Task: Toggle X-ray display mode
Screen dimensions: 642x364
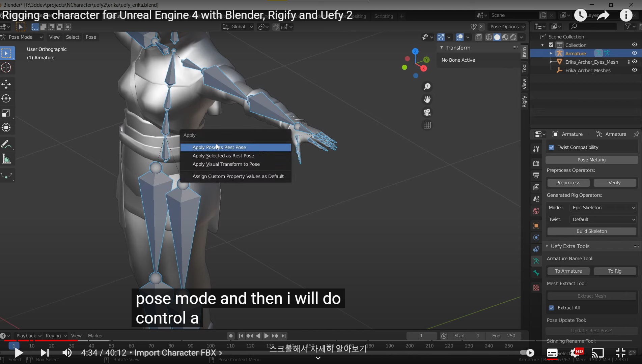Action: coord(478,37)
